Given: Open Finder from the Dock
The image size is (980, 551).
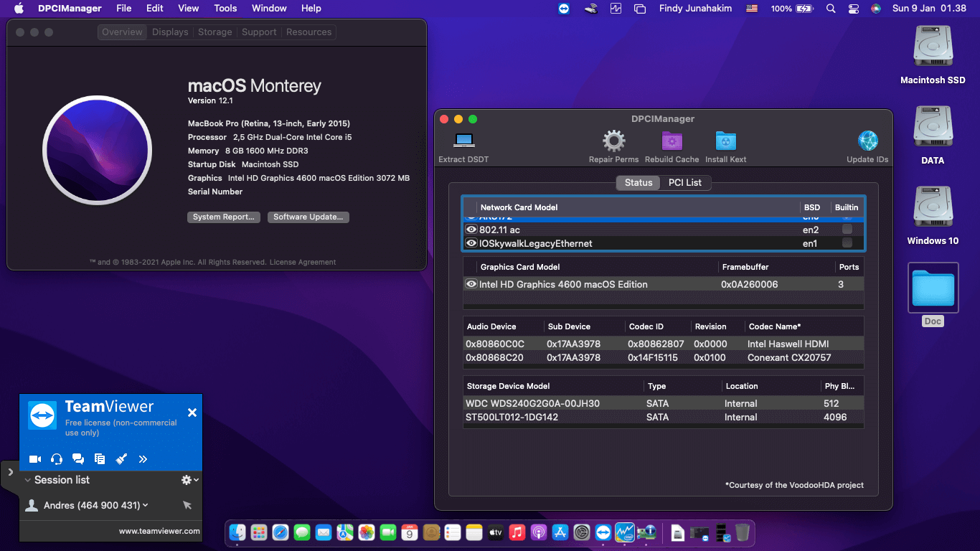Looking at the screenshot, I should [237, 532].
